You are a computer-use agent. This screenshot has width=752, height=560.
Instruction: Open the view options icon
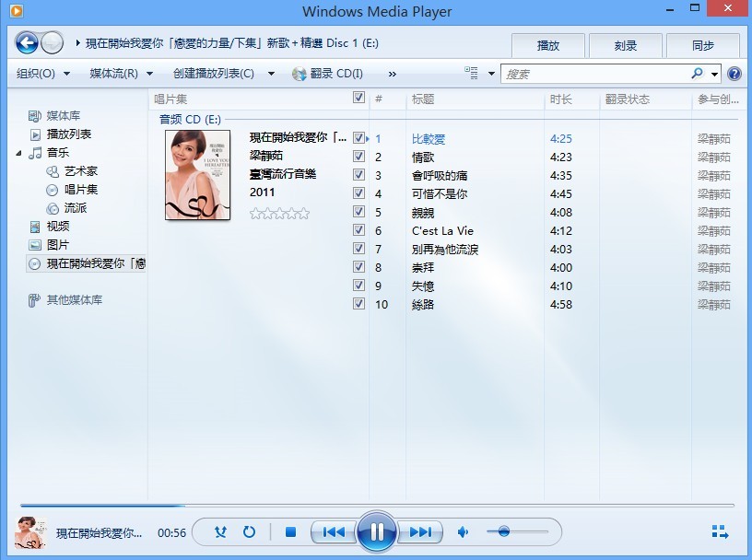click(471, 74)
